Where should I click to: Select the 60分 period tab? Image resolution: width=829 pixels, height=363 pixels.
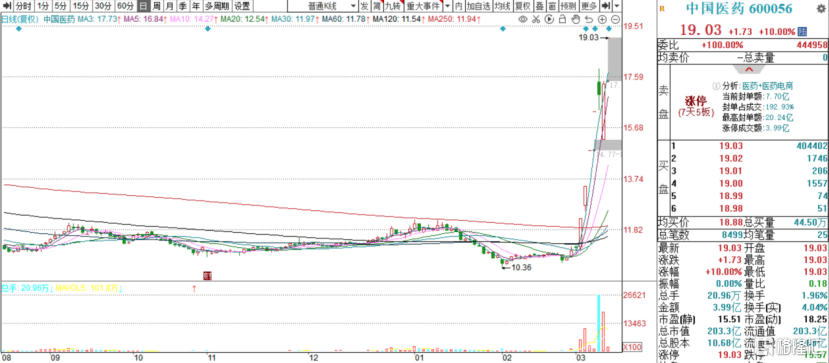click(x=125, y=6)
